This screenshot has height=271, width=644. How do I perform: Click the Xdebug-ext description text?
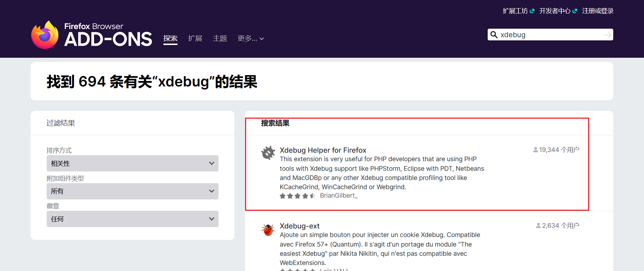point(380,249)
